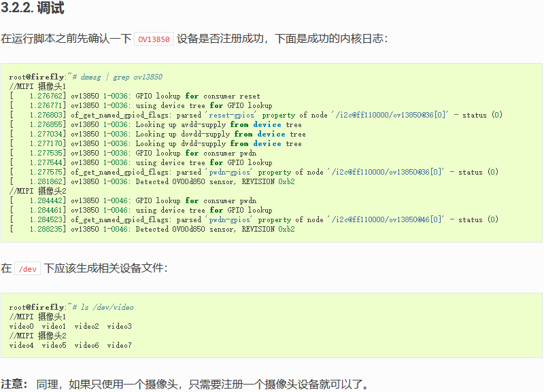Click log line with timestamp 1.277535

click(133, 153)
